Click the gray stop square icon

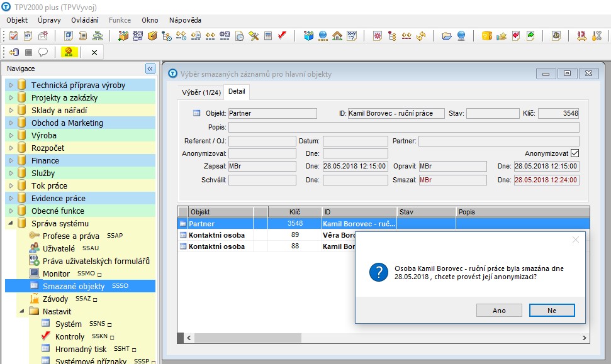(28, 52)
